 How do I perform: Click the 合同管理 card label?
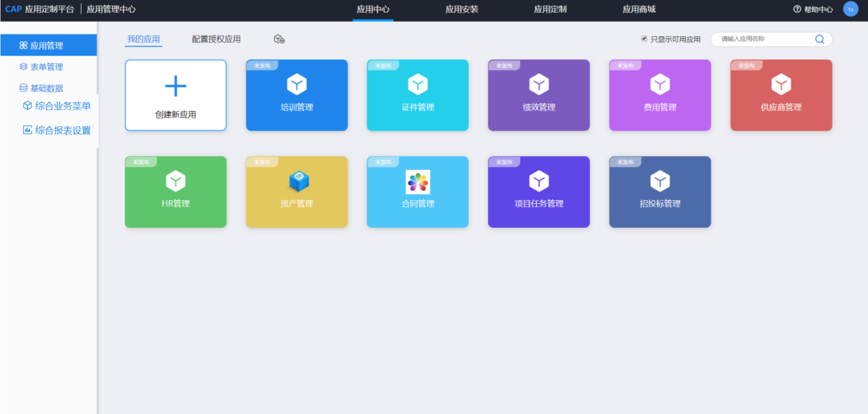pos(418,203)
